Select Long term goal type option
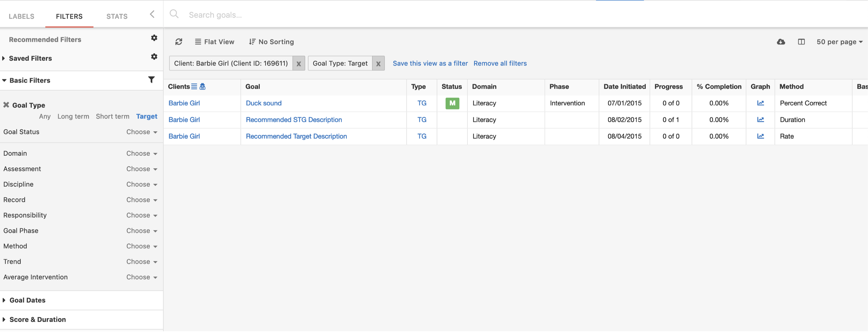 73,116
